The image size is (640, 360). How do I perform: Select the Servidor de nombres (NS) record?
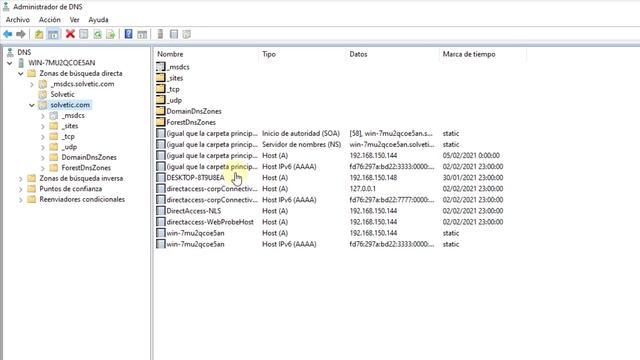click(330, 144)
